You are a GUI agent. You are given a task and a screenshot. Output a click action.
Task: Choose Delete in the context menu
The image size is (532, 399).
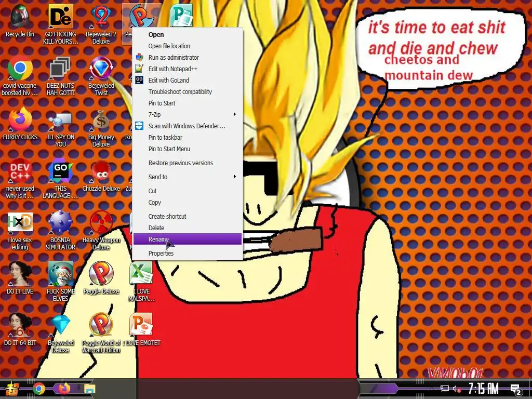pyautogui.click(x=187, y=228)
